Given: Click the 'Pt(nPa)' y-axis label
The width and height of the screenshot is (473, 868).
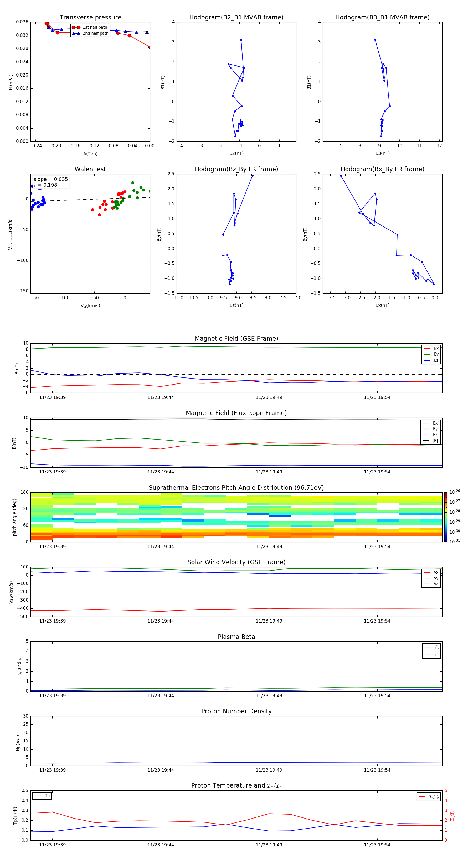Looking at the screenshot, I should 11,82.
